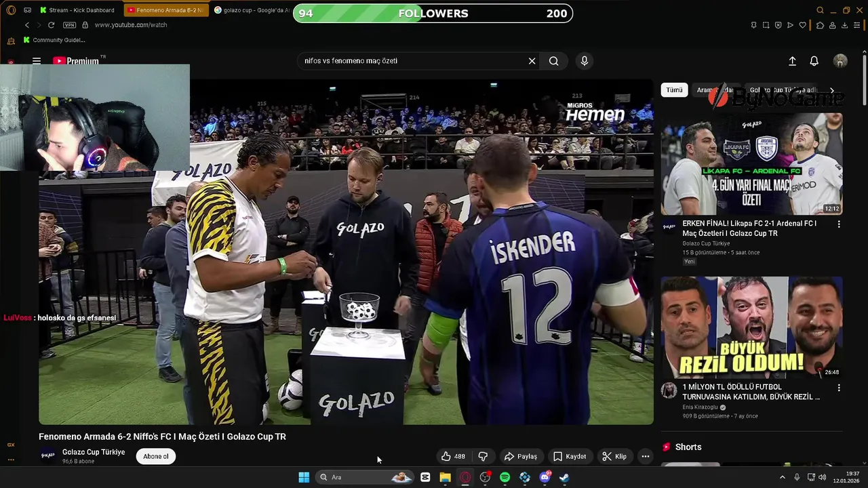Save the video with Kaydet
Screen dimensions: 868x488
(570, 457)
